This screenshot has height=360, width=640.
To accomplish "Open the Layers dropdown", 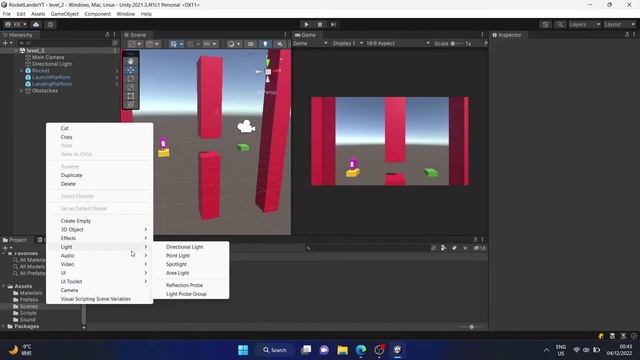I will point(584,24).
